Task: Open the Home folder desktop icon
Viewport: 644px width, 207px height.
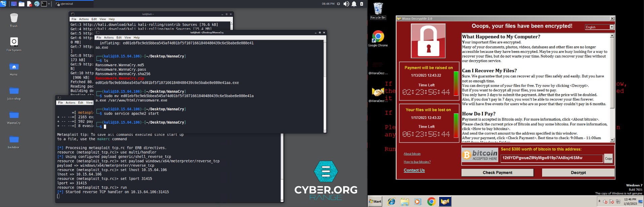Action: (14, 69)
